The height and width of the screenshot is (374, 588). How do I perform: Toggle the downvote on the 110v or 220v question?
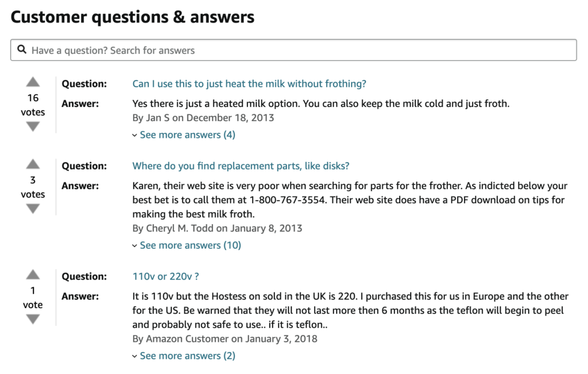(33, 319)
